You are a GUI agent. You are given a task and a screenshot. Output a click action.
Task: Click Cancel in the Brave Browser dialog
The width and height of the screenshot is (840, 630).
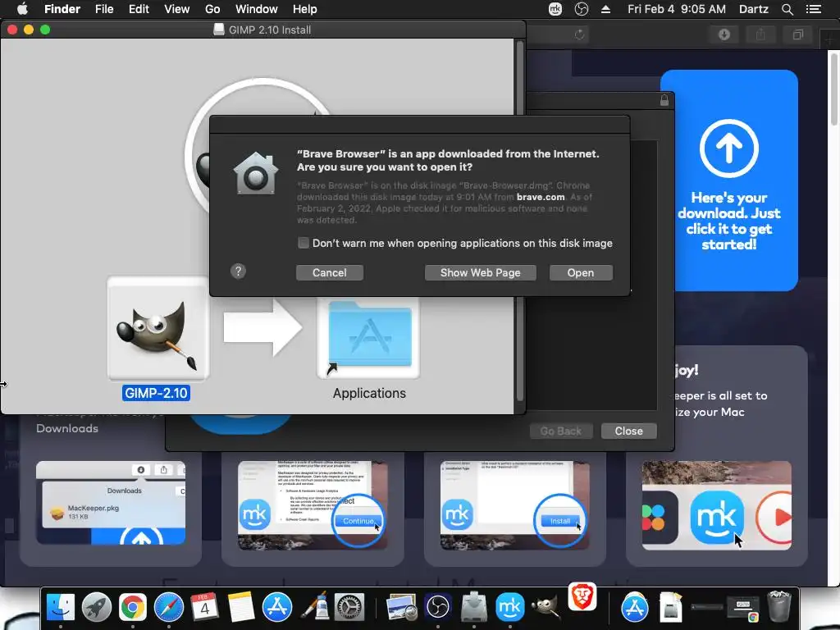click(330, 272)
